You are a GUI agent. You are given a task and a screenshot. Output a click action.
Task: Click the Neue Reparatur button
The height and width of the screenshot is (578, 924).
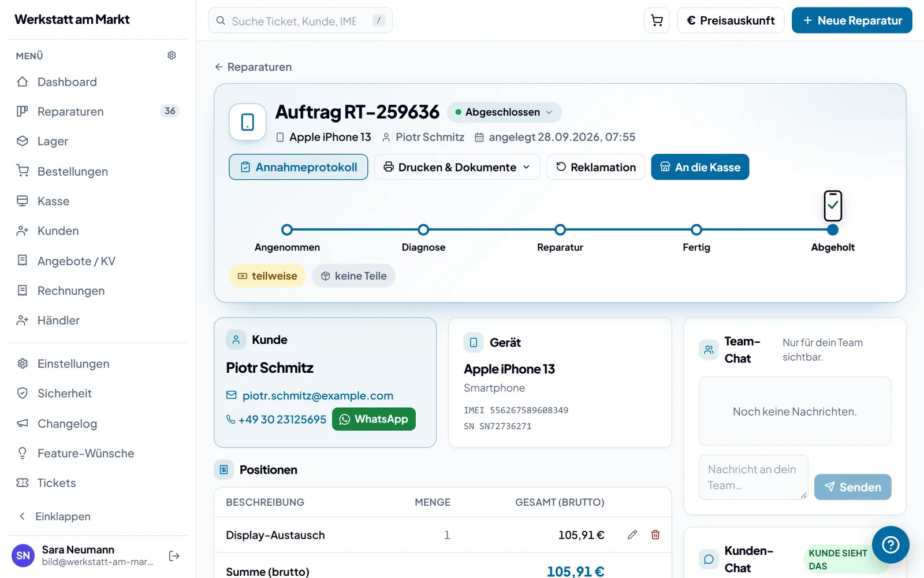852,20
